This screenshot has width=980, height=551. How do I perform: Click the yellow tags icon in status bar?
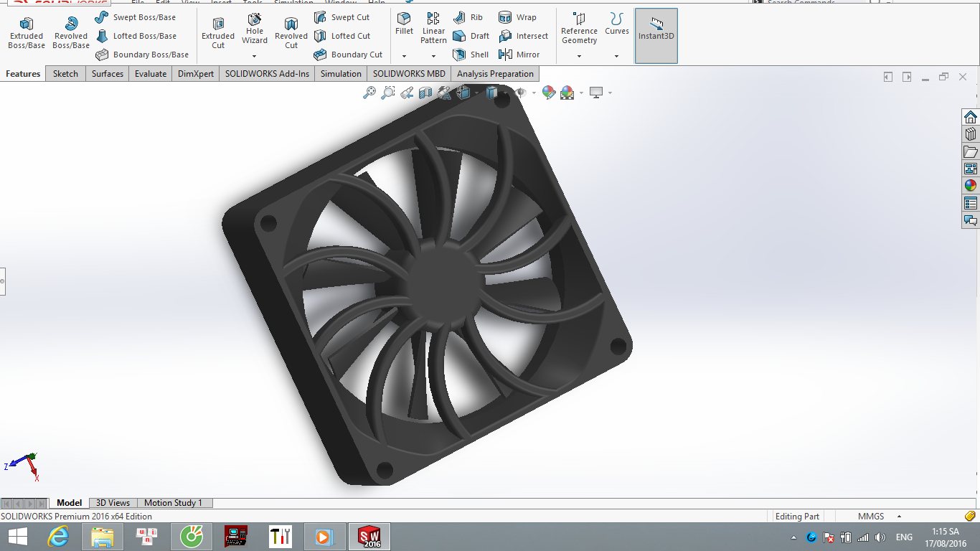(971, 516)
